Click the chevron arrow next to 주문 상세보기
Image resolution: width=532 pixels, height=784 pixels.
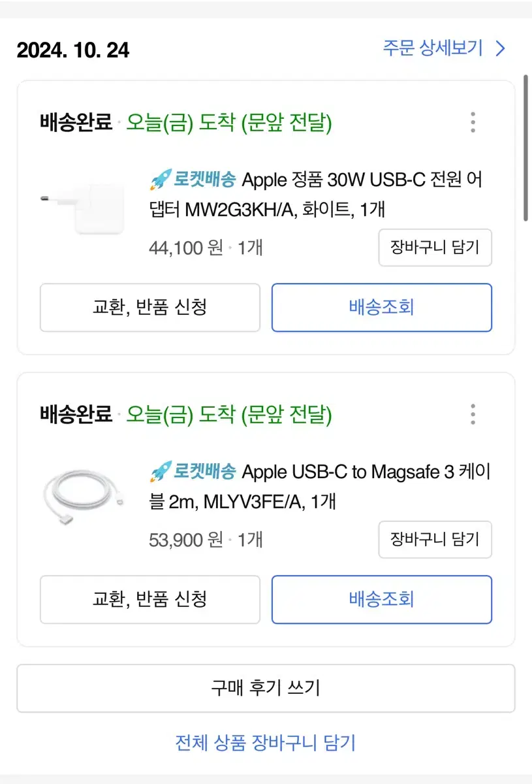coord(500,48)
